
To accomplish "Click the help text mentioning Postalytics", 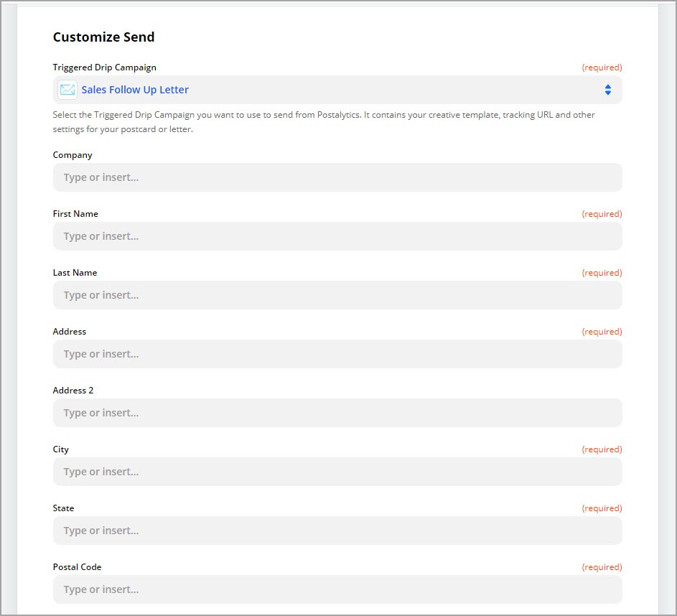I will pyautogui.click(x=324, y=122).
